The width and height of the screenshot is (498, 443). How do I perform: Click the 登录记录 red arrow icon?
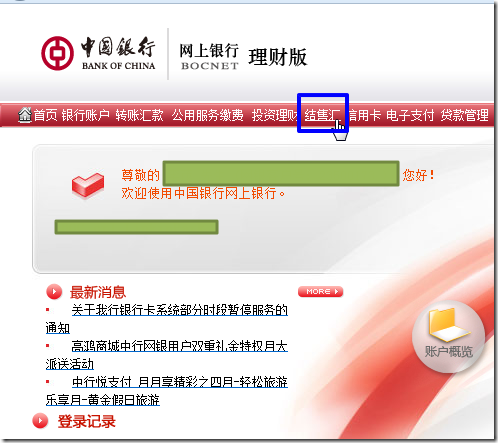[40, 421]
